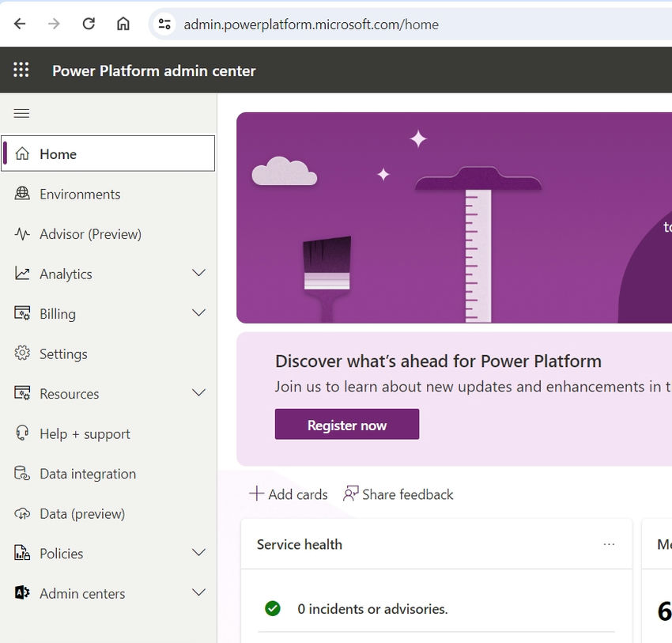
Task: Open the Microsoft 365 app launcher waffle
Action: (21, 70)
